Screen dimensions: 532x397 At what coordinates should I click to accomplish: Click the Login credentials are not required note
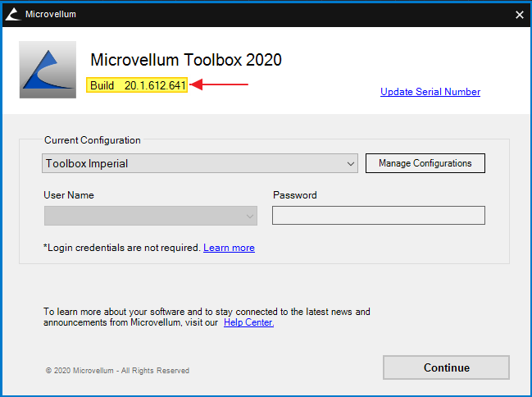click(122, 248)
